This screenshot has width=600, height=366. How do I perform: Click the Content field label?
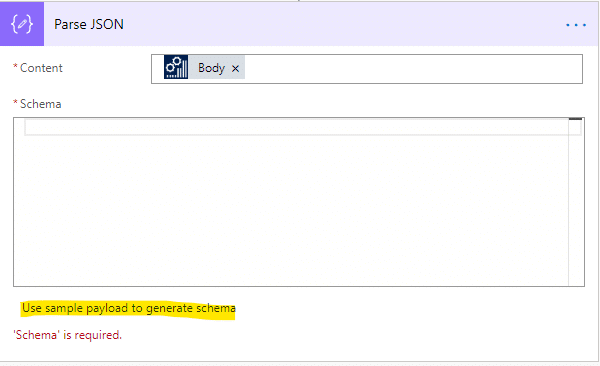click(41, 68)
